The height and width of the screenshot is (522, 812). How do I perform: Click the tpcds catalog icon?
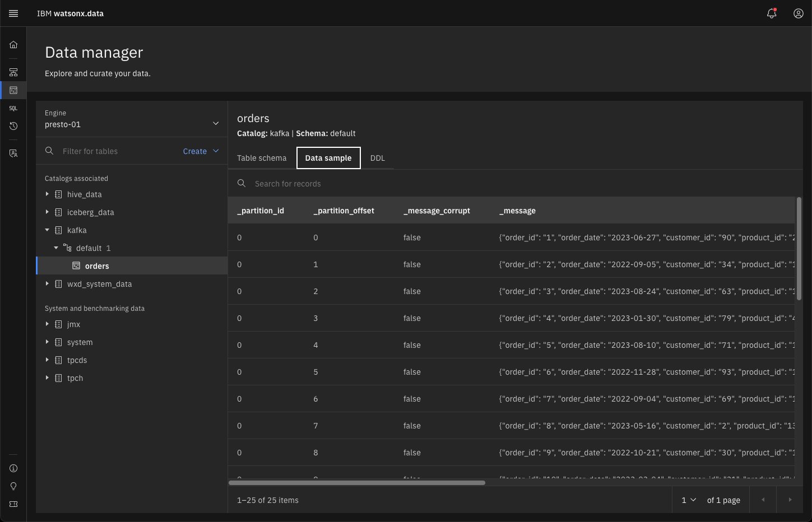(58, 360)
